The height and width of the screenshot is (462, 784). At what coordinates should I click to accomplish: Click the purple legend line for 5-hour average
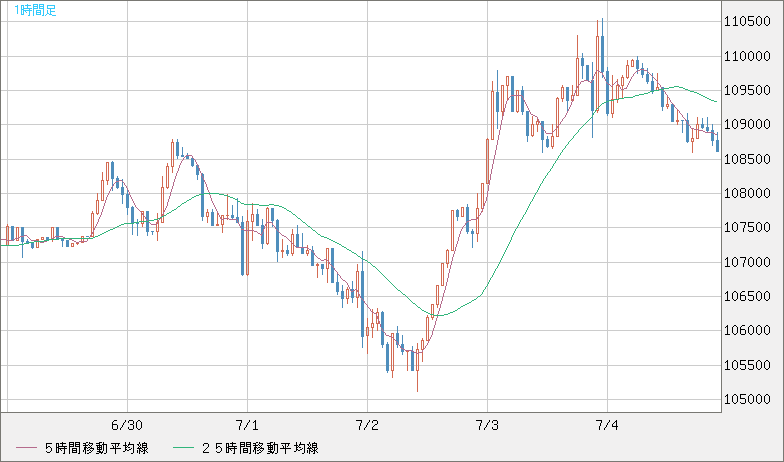coord(26,448)
